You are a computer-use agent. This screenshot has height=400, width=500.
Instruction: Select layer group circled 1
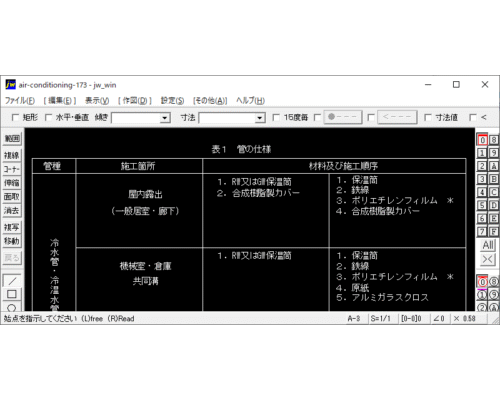(x=482, y=295)
